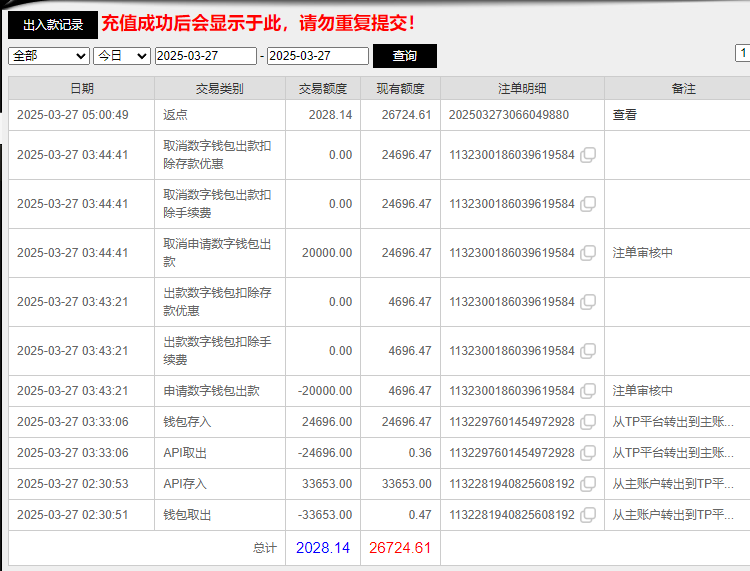This screenshot has height=571, width=750.
Task: Open the 全部 transaction type dropdown
Action: 48,56
